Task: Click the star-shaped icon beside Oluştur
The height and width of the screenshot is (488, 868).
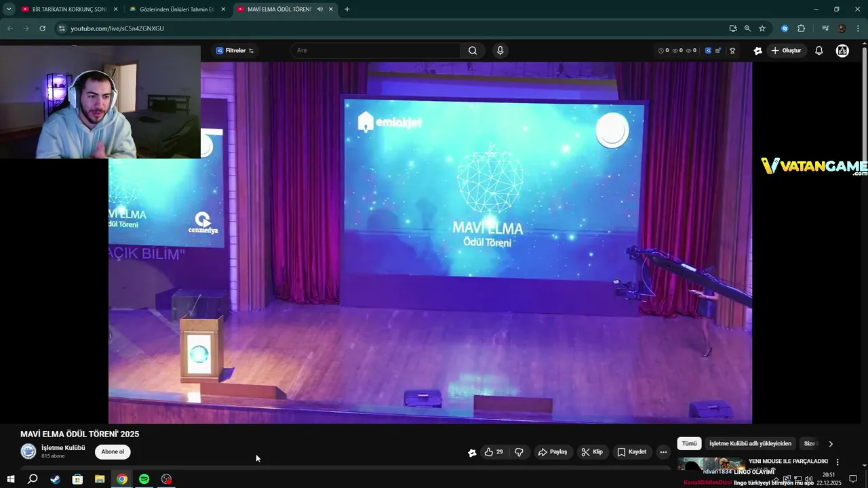Action: [x=758, y=51]
